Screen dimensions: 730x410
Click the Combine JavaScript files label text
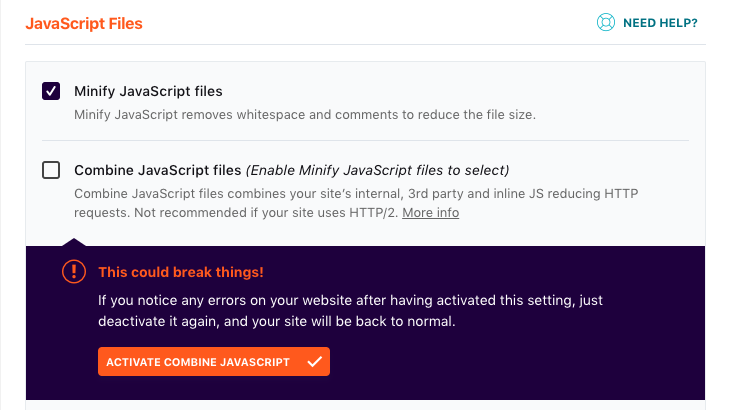click(157, 170)
